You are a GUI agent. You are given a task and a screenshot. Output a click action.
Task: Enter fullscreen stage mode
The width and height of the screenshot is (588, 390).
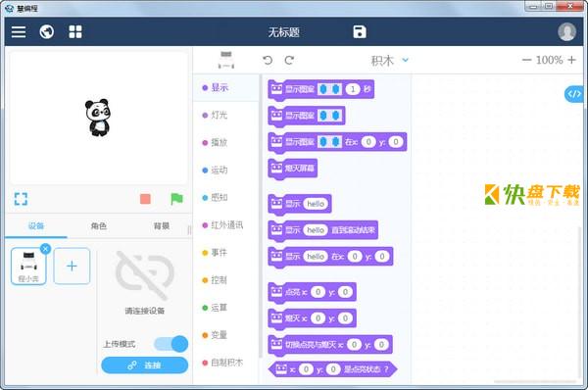point(21,199)
